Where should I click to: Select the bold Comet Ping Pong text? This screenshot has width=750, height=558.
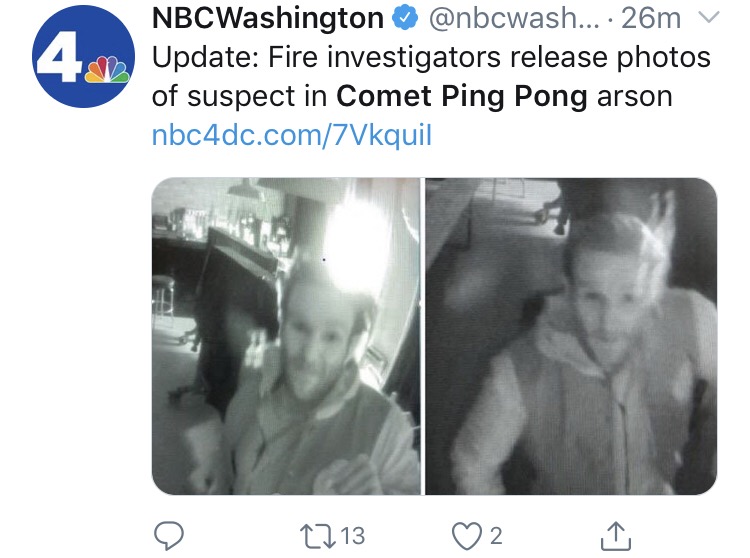click(462, 96)
